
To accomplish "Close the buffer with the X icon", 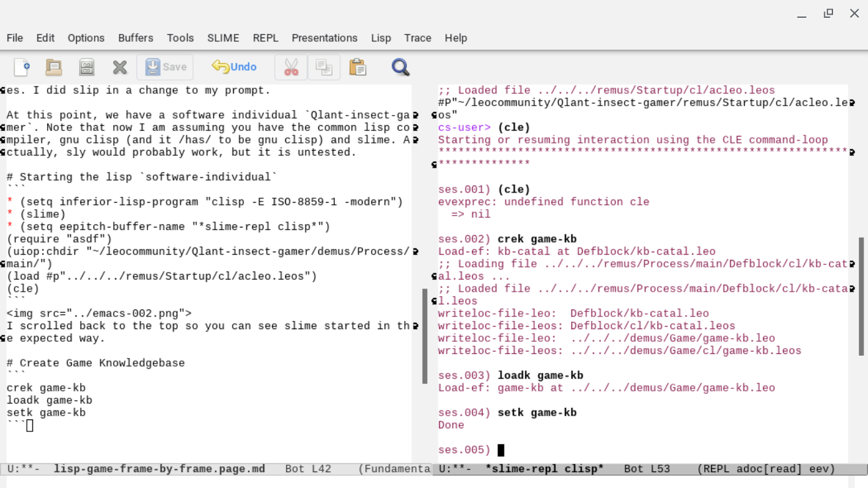I will point(119,67).
